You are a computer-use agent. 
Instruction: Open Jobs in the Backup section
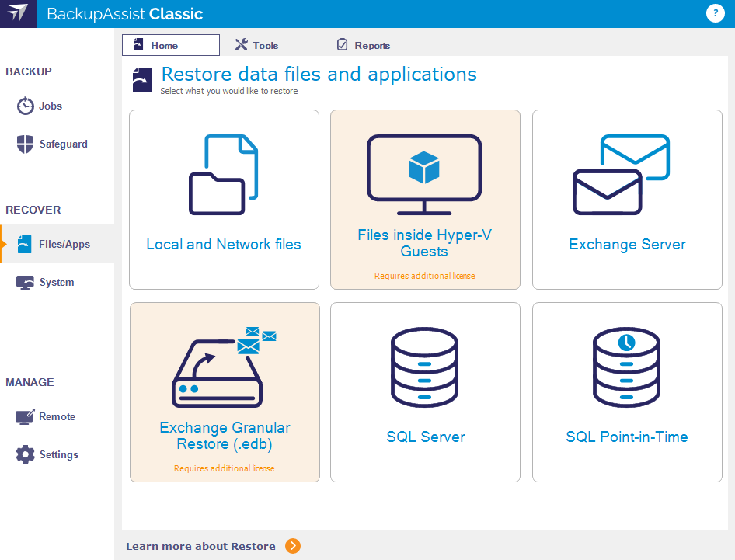51,106
